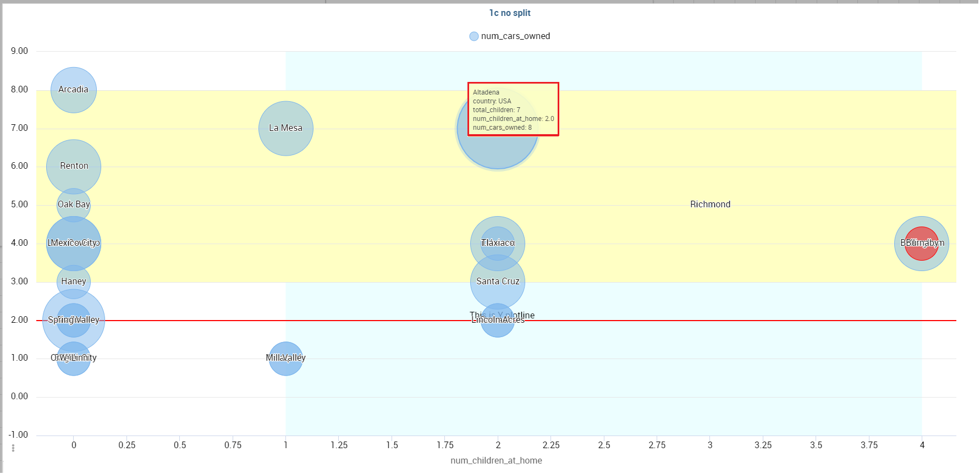
Task: Click the num_cars_owned legend text
Action: [x=516, y=36]
